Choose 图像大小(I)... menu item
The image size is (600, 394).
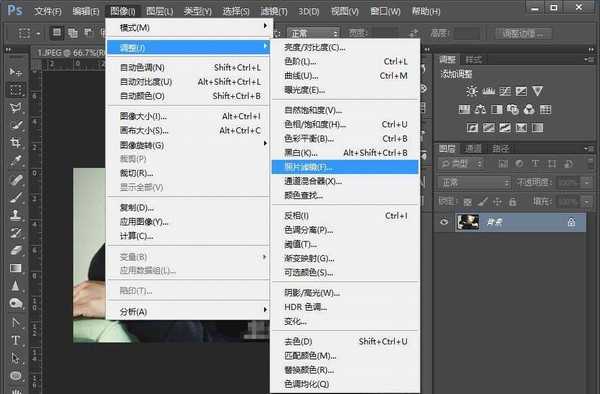click(x=188, y=116)
